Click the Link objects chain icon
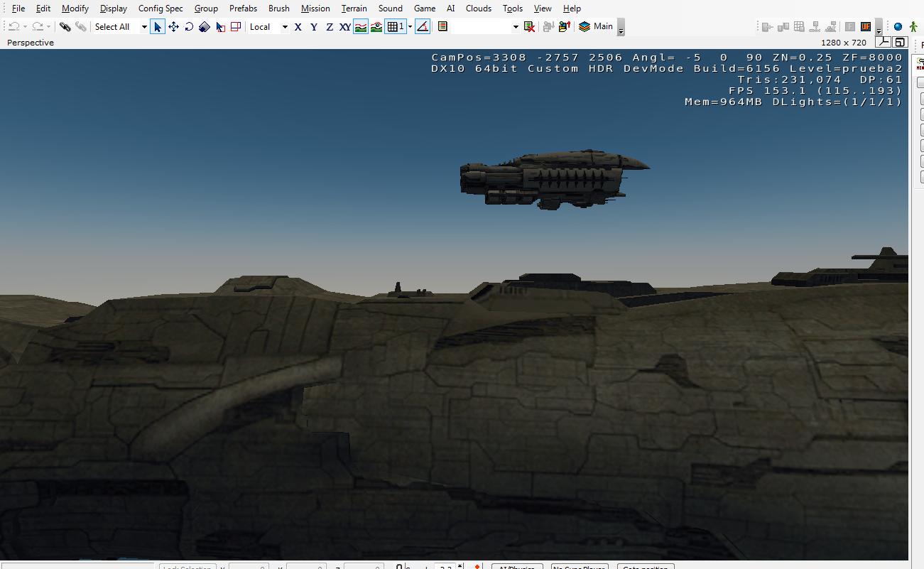 coord(65,27)
